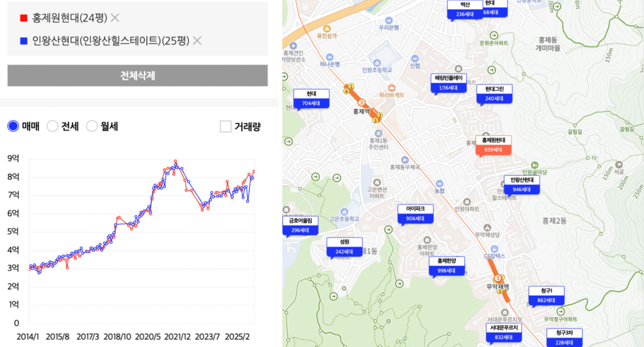
Task: Select the 현대그린 240세대 map marker
Action: (x=494, y=94)
